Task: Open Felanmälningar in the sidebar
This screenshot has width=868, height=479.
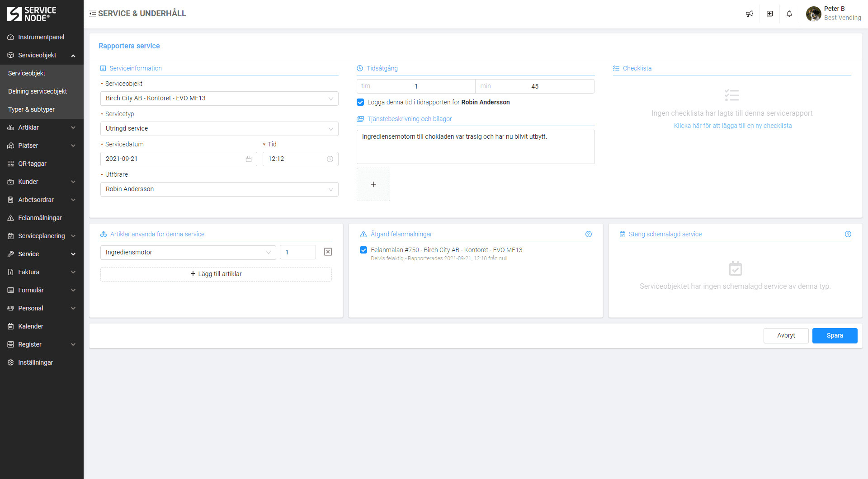Action: pyautogui.click(x=40, y=218)
